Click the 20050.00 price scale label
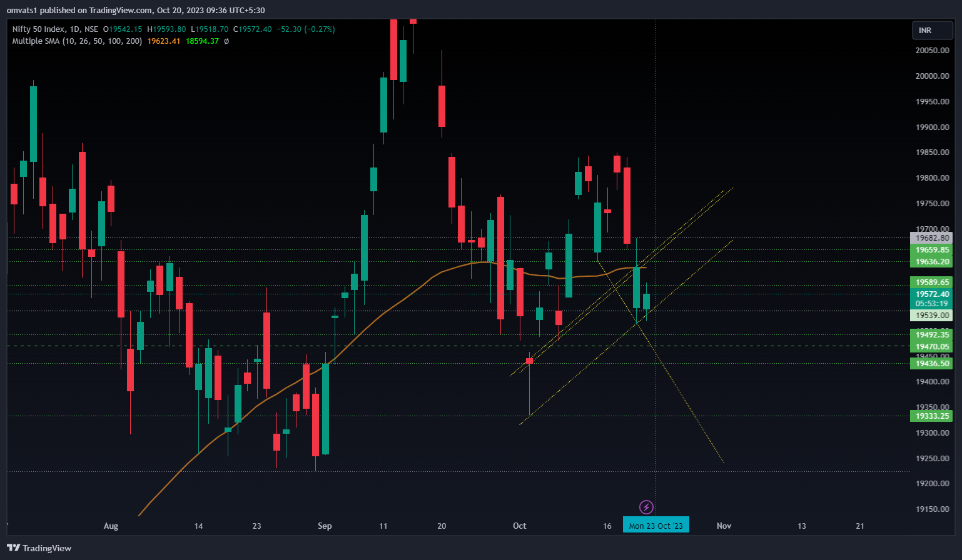 click(932, 50)
